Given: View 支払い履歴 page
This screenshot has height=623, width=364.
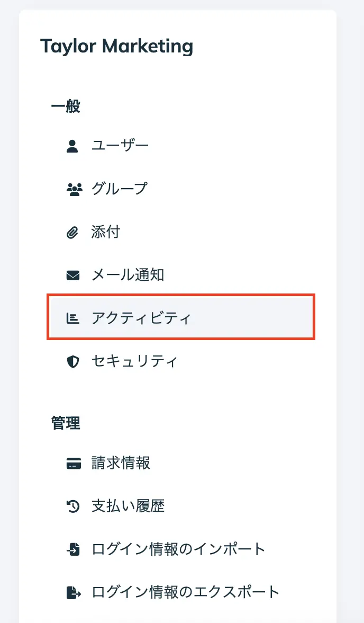Looking at the screenshot, I should (x=129, y=506).
